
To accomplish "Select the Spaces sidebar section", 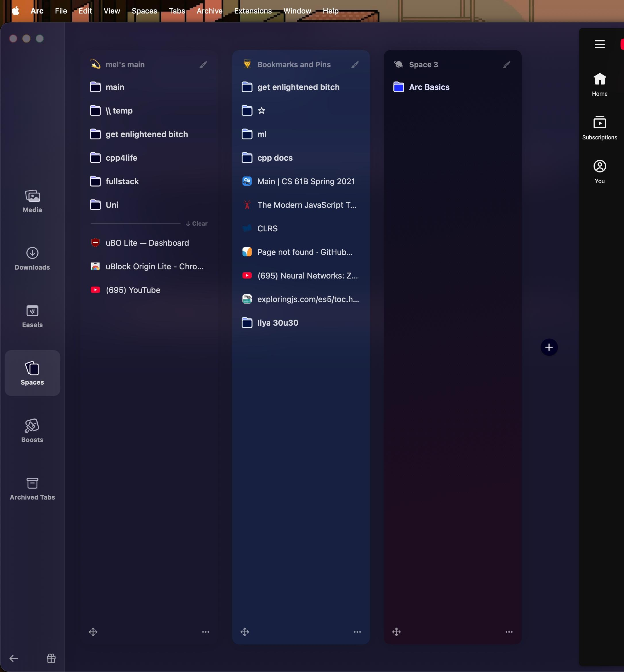I will tap(32, 373).
